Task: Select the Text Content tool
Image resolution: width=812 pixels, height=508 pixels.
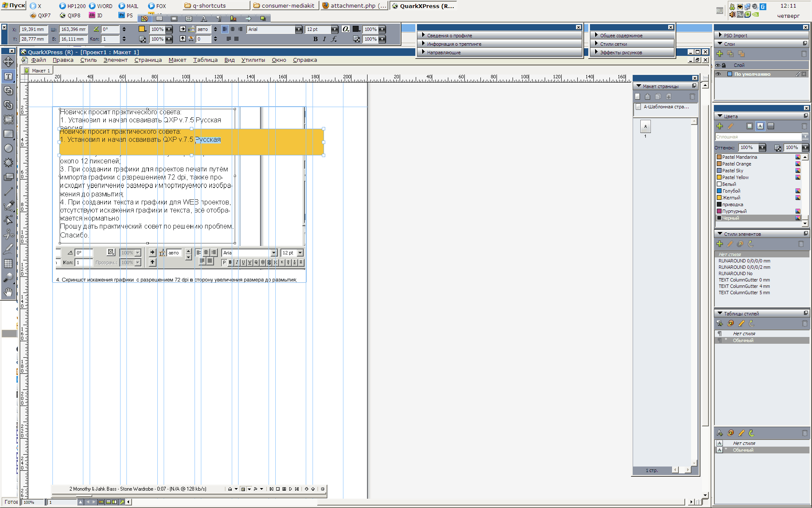Action: point(8,77)
